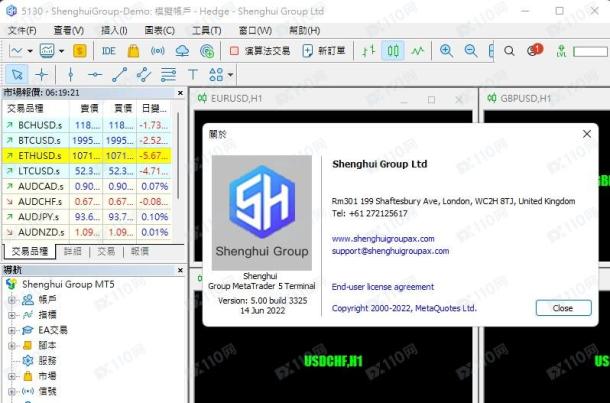
Task: Switch to the 報價 tab in Market Watch
Action: [140, 251]
